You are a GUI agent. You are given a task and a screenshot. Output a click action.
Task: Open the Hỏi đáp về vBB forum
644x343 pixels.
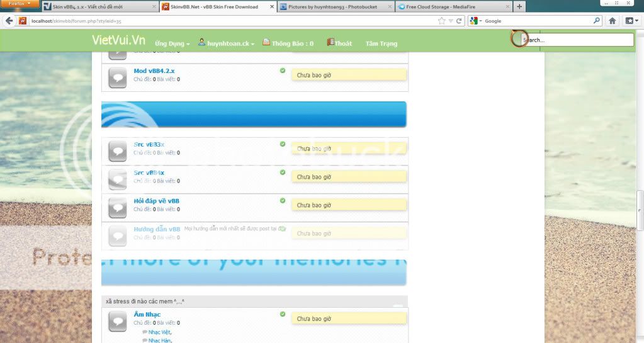[157, 201]
